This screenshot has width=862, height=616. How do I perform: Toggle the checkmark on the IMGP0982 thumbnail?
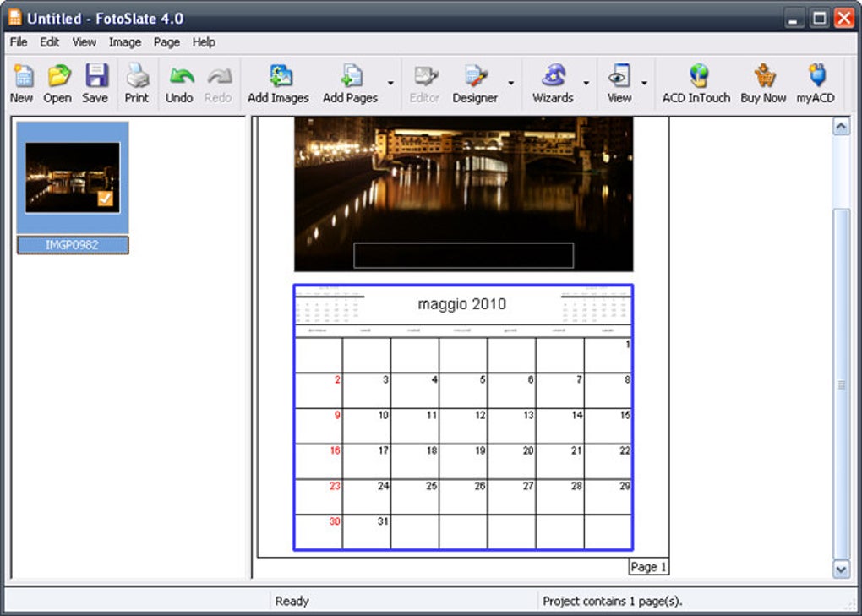coord(106,199)
